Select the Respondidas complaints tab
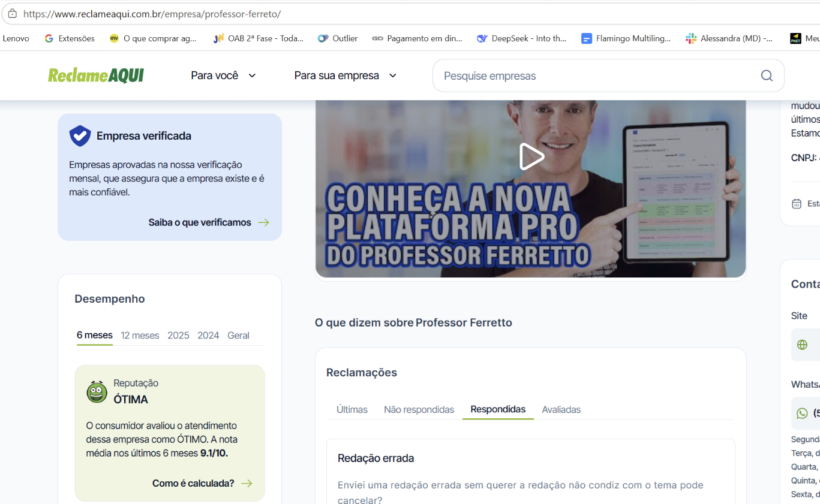The height and width of the screenshot is (504, 820). click(x=498, y=409)
